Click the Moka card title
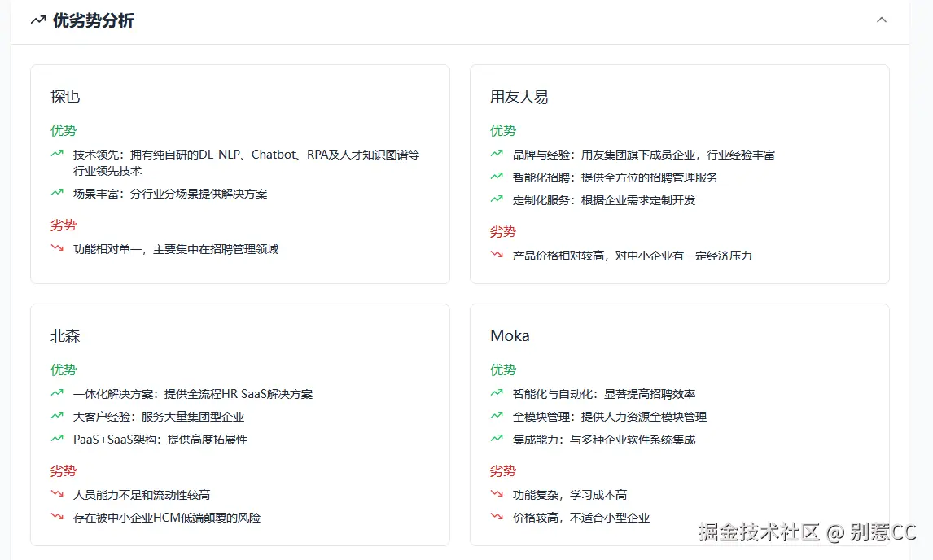The height and width of the screenshot is (560, 933). tap(510, 335)
